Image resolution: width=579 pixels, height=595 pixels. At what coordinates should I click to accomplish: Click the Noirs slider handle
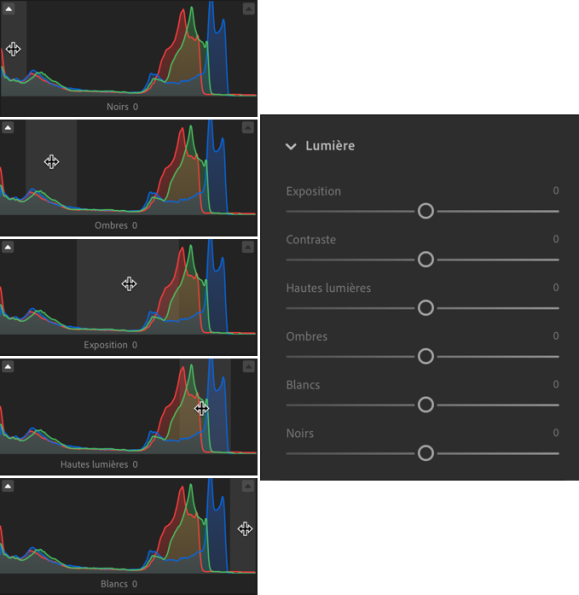point(426,453)
